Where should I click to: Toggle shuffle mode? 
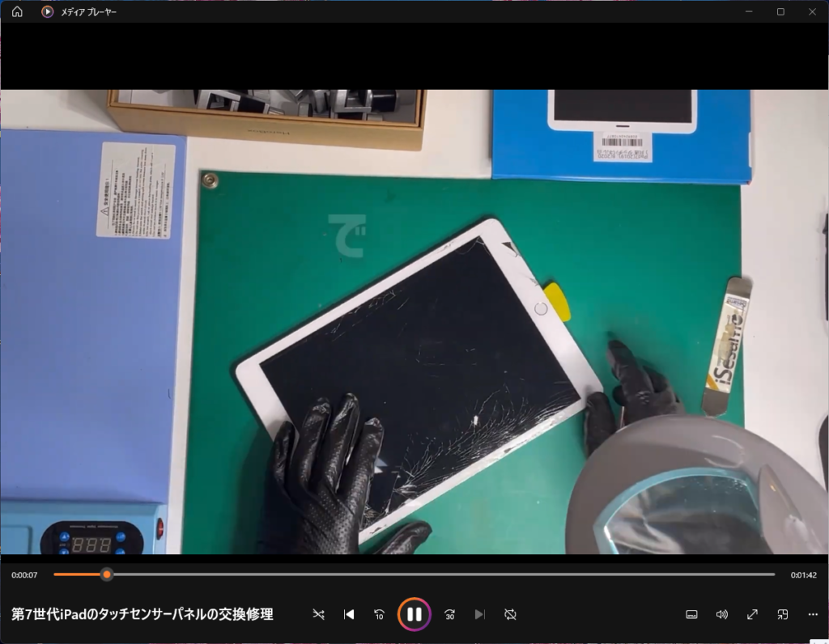pos(319,614)
